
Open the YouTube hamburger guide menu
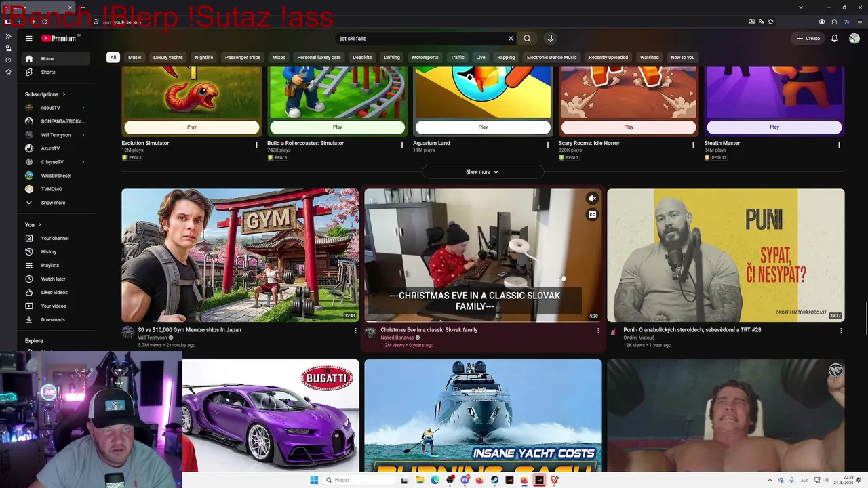point(29,39)
